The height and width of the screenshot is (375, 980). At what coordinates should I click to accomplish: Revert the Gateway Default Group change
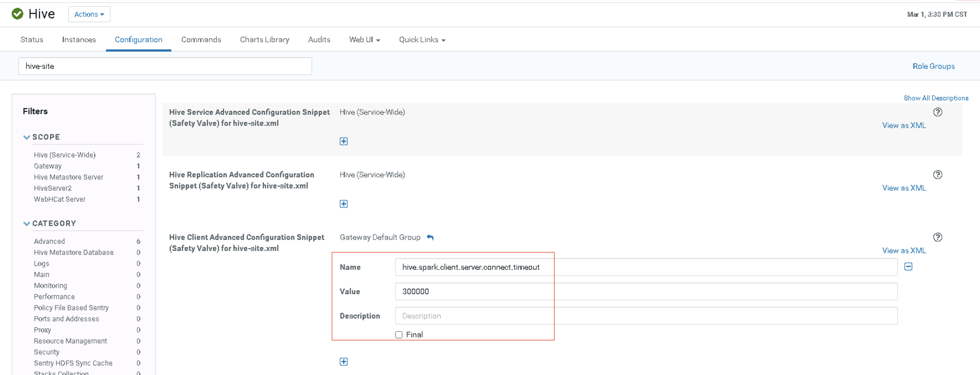430,237
